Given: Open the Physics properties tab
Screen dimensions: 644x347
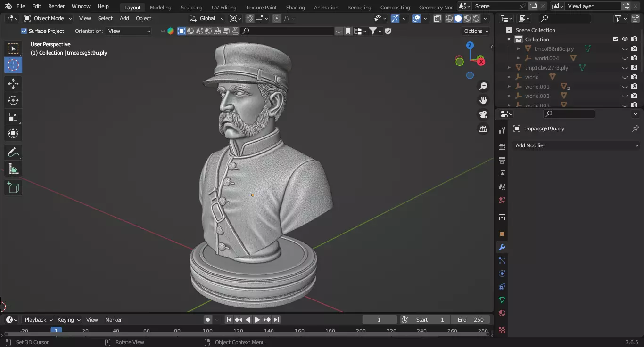Looking at the screenshot, I should coord(502,274).
